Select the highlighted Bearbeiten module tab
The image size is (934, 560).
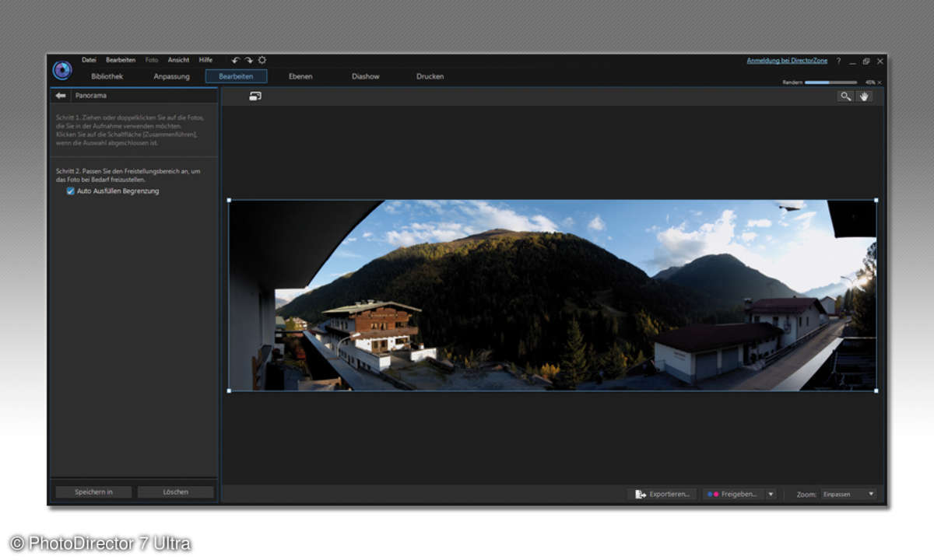tap(236, 76)
